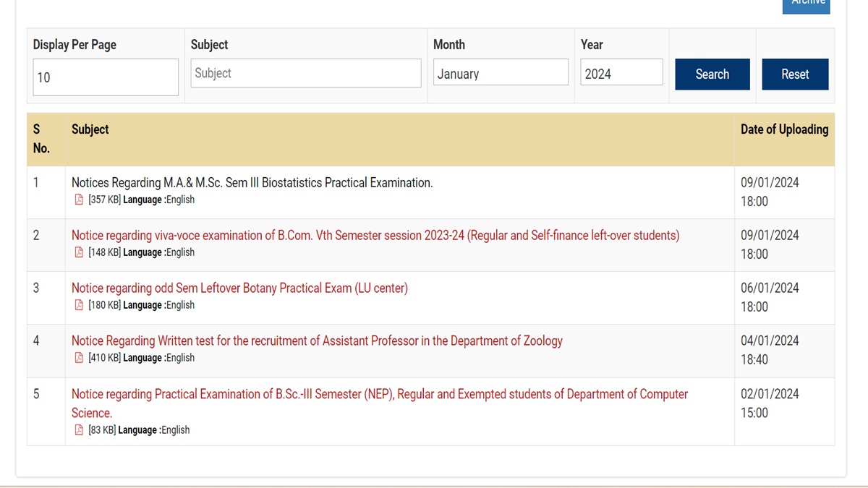Open PDF icon for B.Com. viva-voce notice

[x=80, y=252]
